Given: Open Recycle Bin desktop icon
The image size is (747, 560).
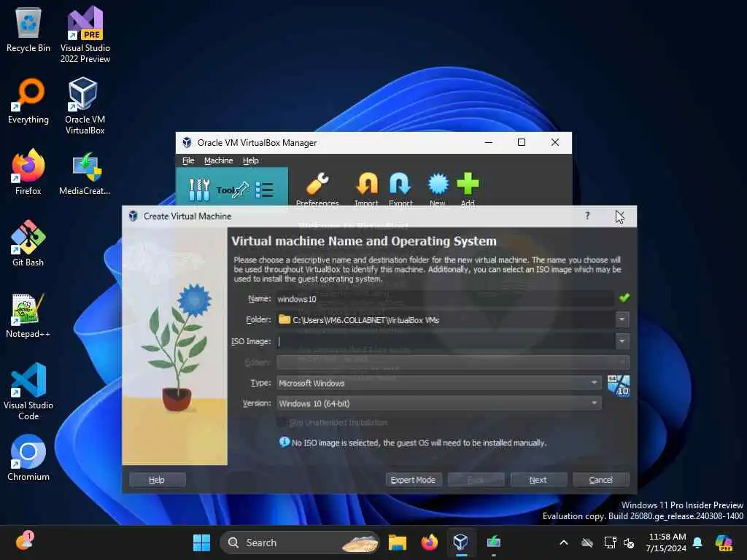Looking at the screenshot, I should (28, 30).
